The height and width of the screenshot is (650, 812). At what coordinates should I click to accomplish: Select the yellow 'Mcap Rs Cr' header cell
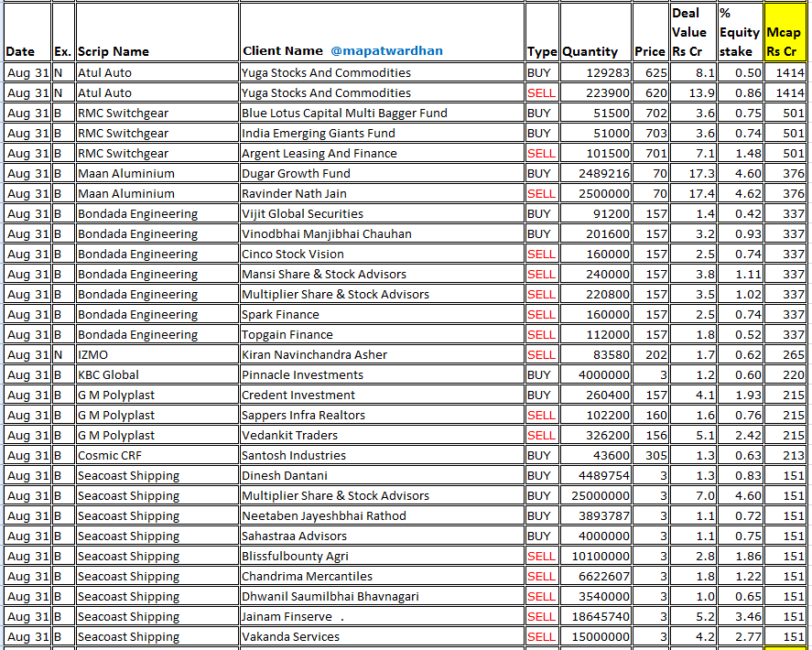[785, 32]
